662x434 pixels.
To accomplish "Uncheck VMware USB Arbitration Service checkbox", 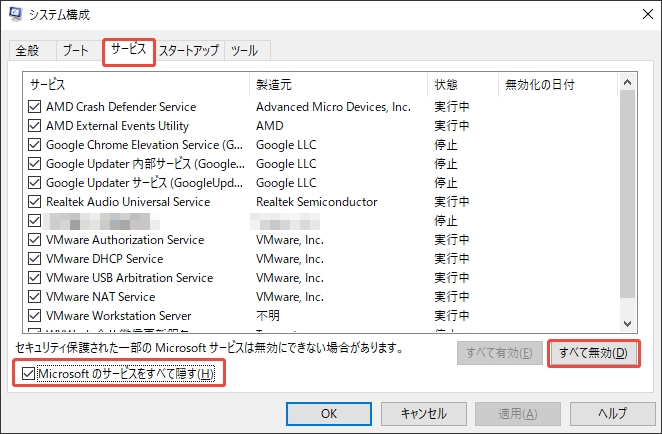I will [x=34, y=278].
